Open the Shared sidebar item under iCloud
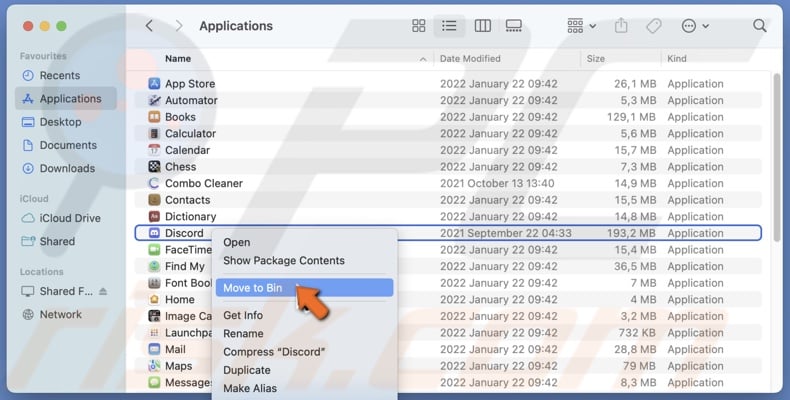The height and width of the screenshot is (400, 790). (57, 241)
